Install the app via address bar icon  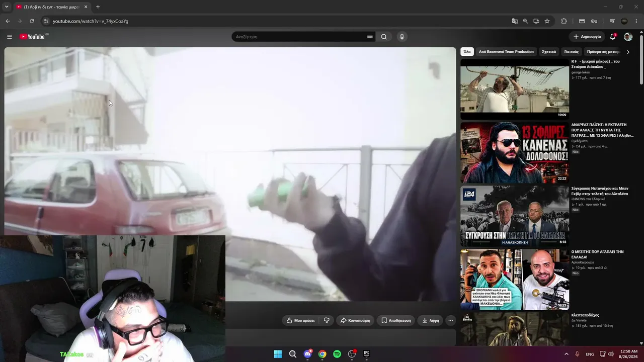coord(536,21)
